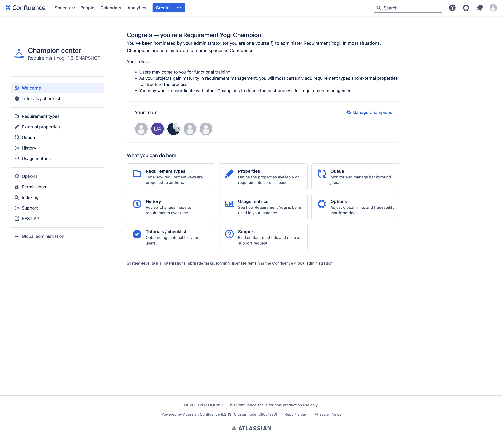Click the magnifier icon beside Indexing
The width and height of the screenshot is (502, 448).
click(17, 198)
